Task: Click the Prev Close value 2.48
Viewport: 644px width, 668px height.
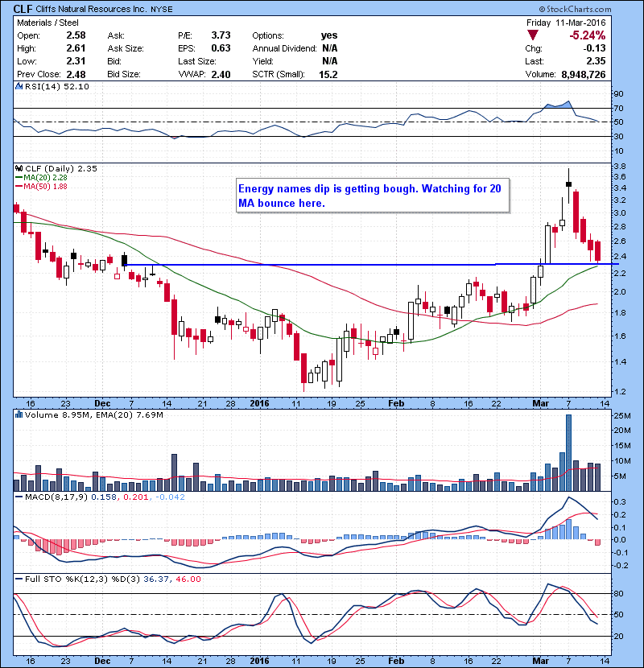Action: click(76, 75)
